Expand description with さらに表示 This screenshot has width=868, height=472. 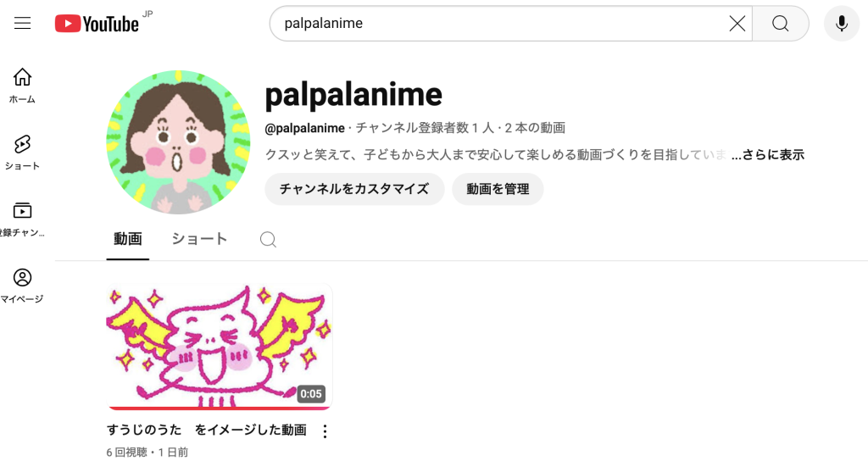767,155
